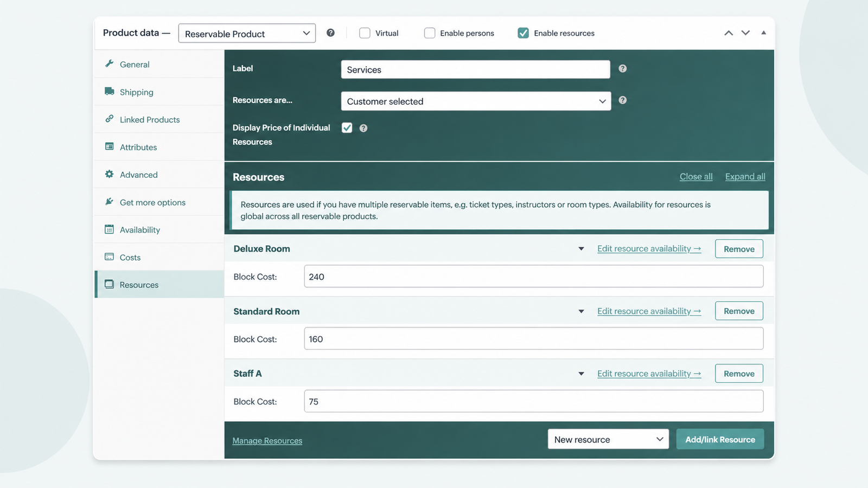Click the Attributes list icon
Screen dimensions: 868x488
(x=109, y=146)
